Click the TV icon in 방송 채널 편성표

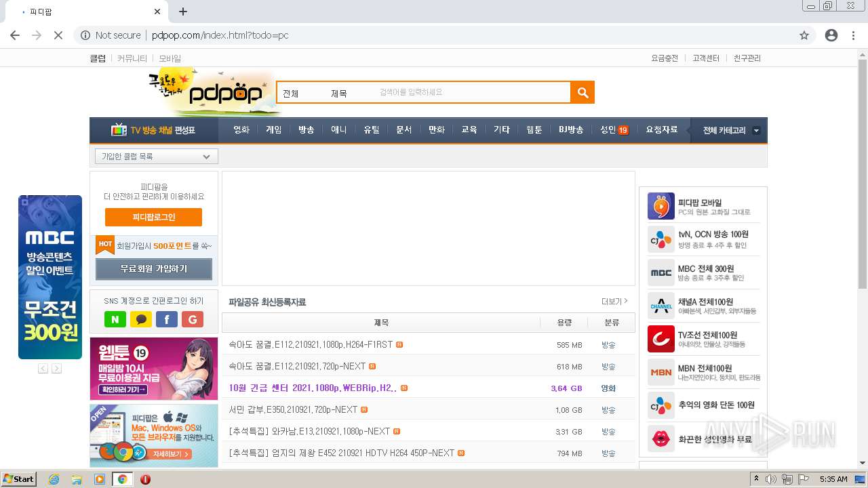pyautogui.click(x=119, y=129)
